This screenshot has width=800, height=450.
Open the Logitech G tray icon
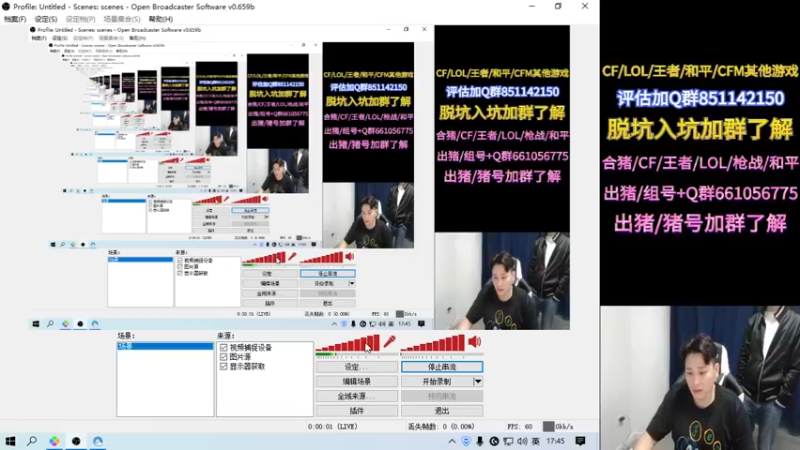coord(494,441)
